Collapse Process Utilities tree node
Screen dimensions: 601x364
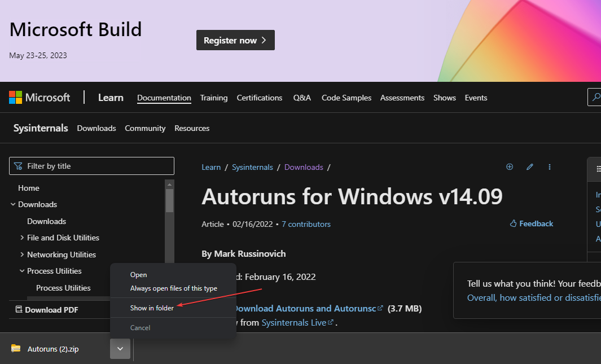coord(22,271)
